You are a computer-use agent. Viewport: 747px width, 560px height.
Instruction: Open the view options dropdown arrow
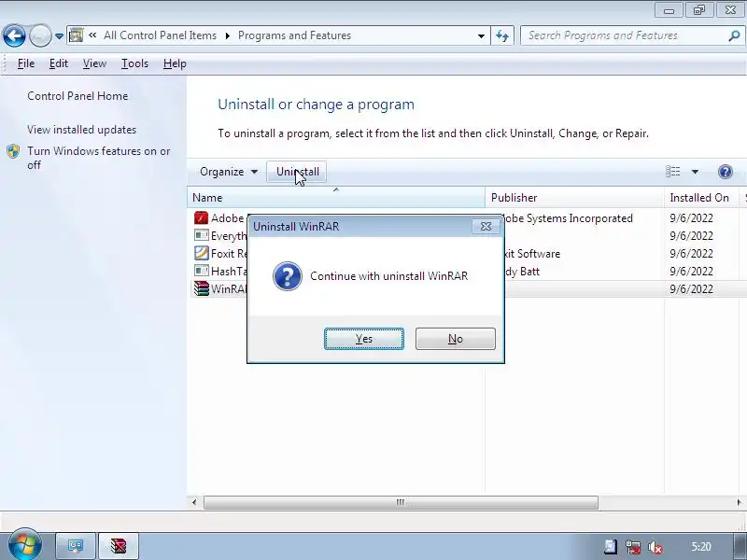695,172
